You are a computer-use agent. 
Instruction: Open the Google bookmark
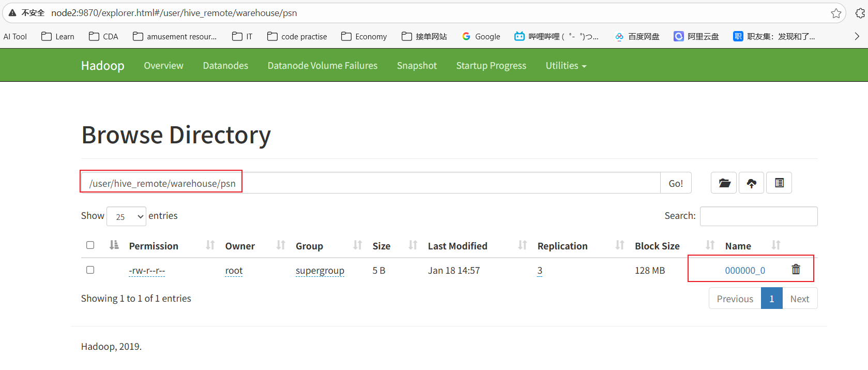pyautogui.click(x=481, y=36)
